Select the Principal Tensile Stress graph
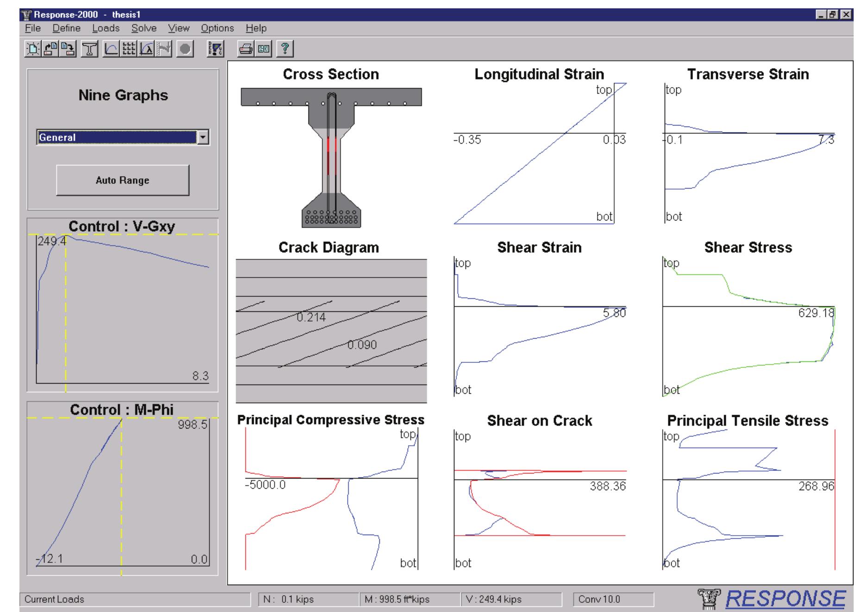This screenshot has width=868, height=612. click(x=749, y=499)
